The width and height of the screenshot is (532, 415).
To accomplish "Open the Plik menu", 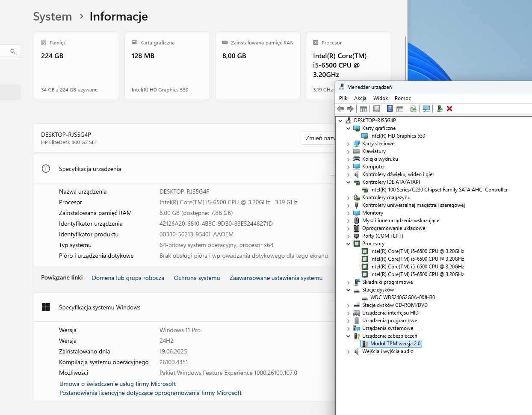I will pos(343,98).
